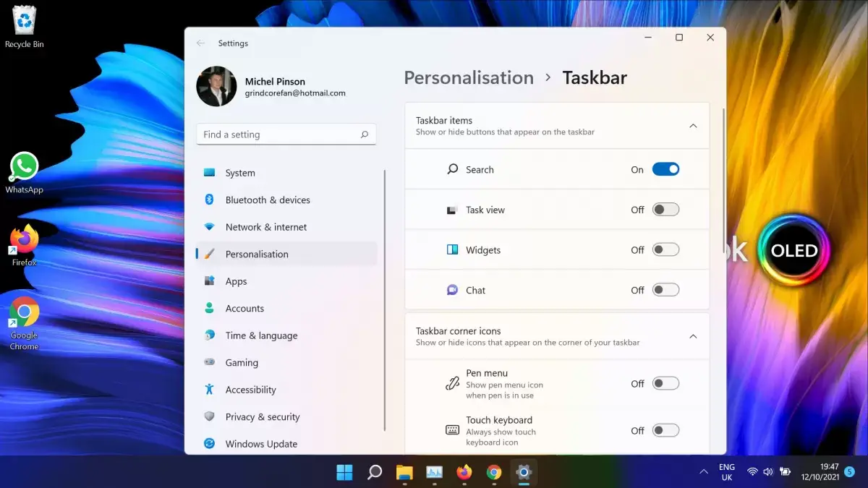The height and width of the screenshot is (488, 868).
Task: Open the Windows Start button on taskbar
Action: click(344, 472)
